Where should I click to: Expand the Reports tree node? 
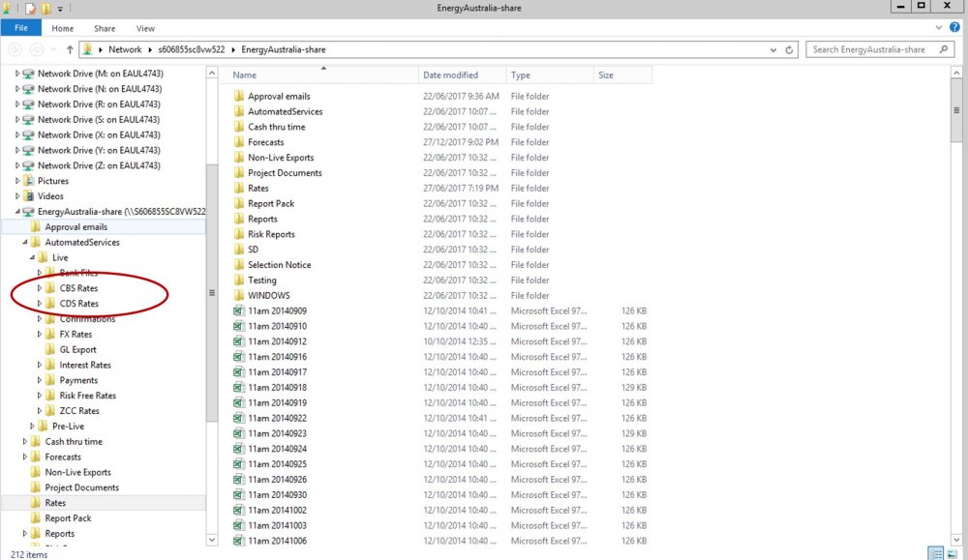point(25,534)
